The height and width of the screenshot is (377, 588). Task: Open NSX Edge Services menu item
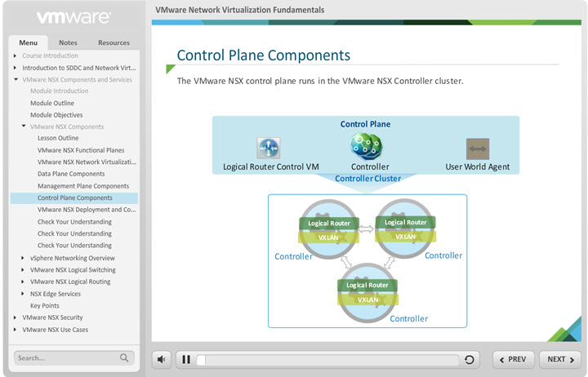click(56, 294)
